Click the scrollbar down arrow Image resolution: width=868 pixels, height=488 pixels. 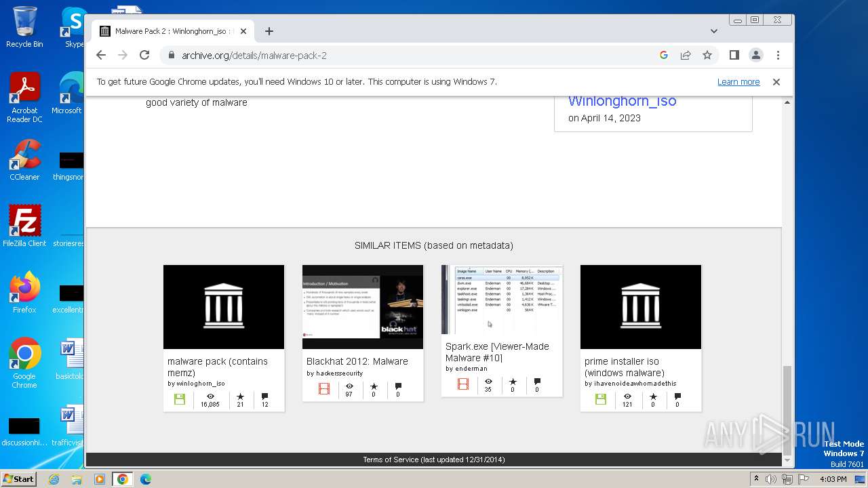pyautogui.click(x=787, y=460)
